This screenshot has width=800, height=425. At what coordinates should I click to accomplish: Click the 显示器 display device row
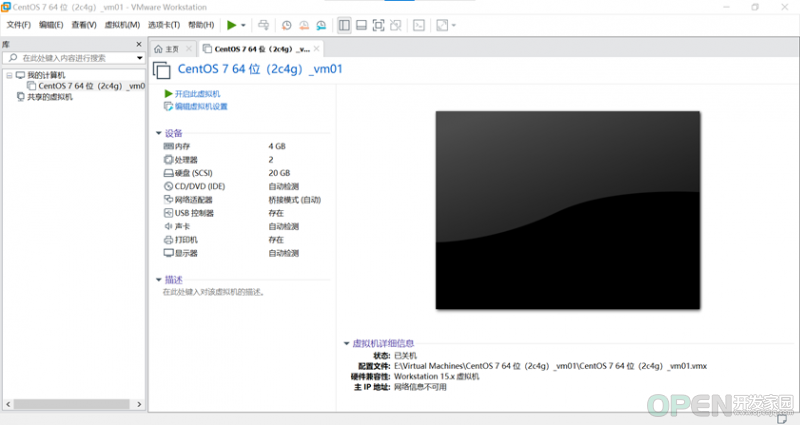click(x=246, y=253)
